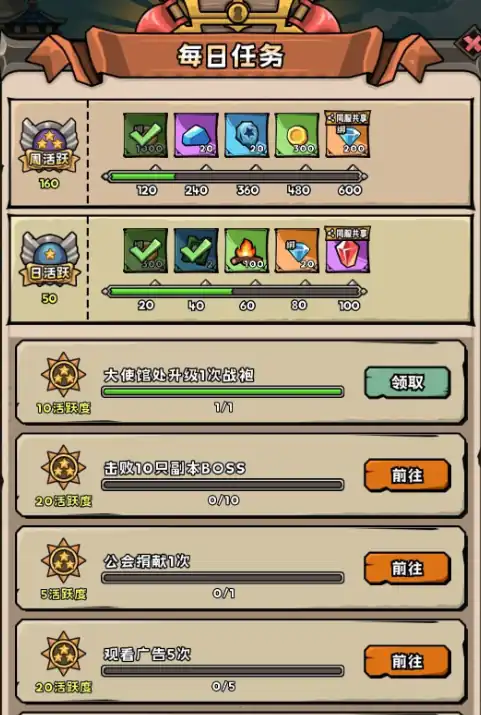Screen dimensions: 481x715
Task: Tap the first claimed daily reward checkmark
Action: click(x=145, y=251)
